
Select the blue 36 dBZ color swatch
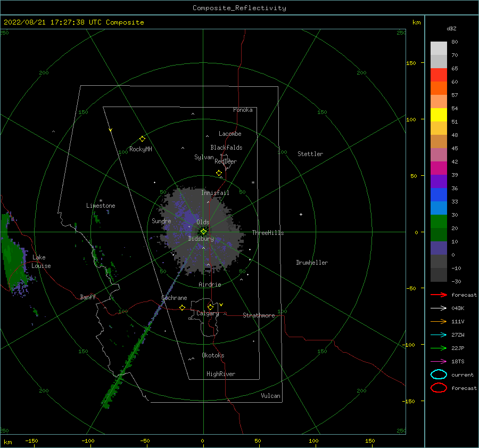[439, 194]
